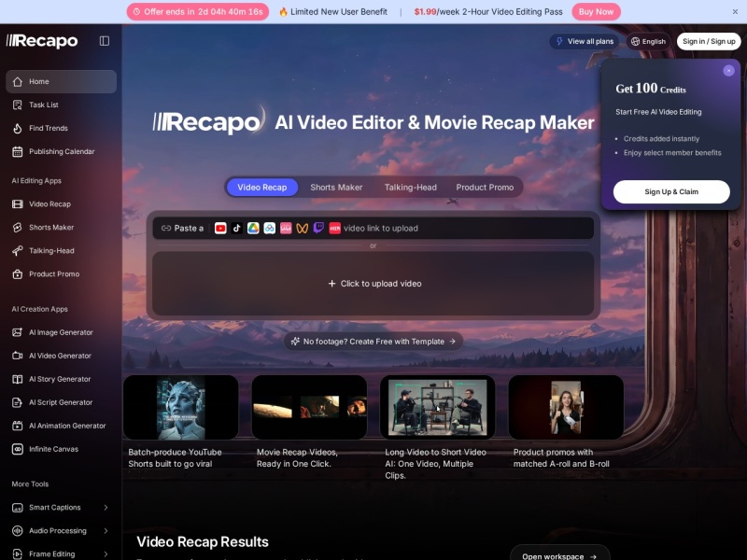Go to Find Trends
The image size is (747, 560).
[61, 128]
